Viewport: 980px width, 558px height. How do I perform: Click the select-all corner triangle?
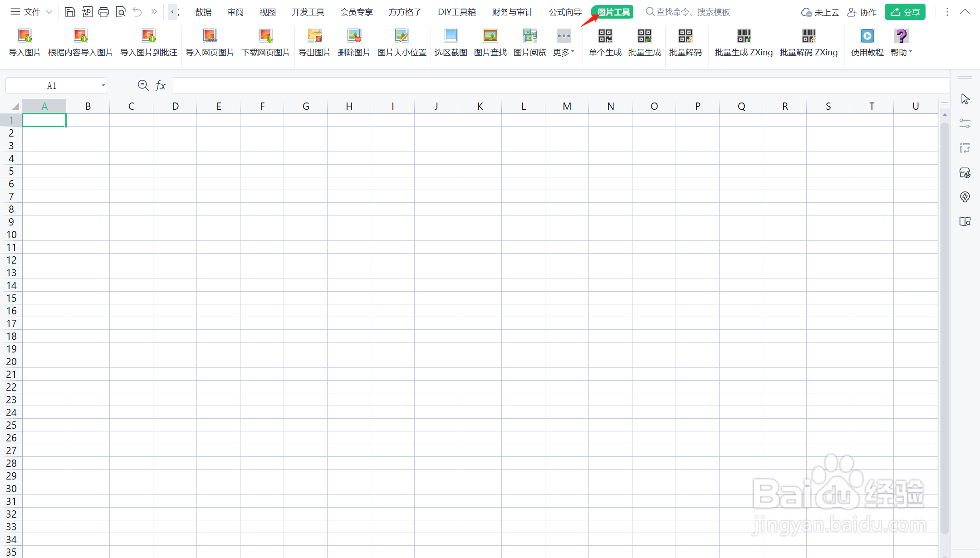click(15, 107)
